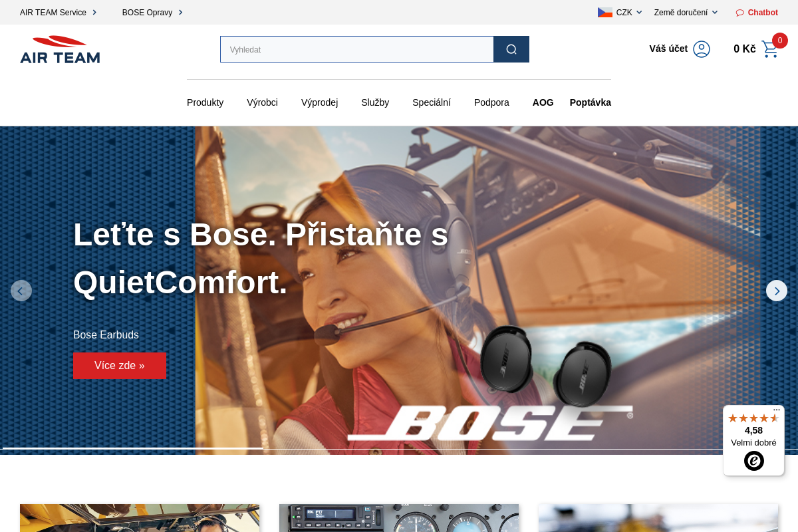
Task: Open the AOG menu item
Action: coord(543,102)
